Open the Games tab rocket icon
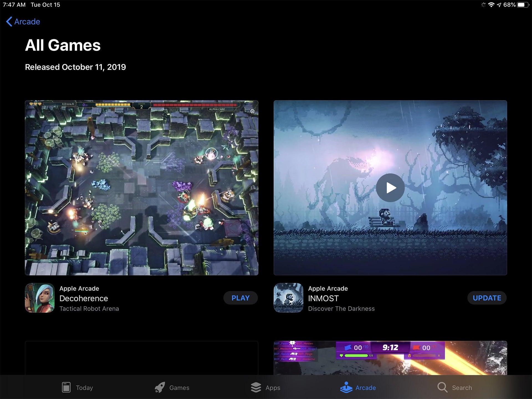532x399 pixels. tap(160, 387)
